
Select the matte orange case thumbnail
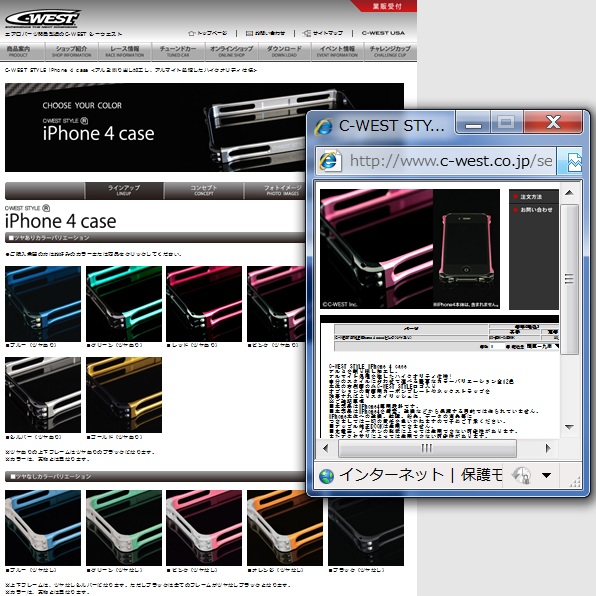click(285, 528)
